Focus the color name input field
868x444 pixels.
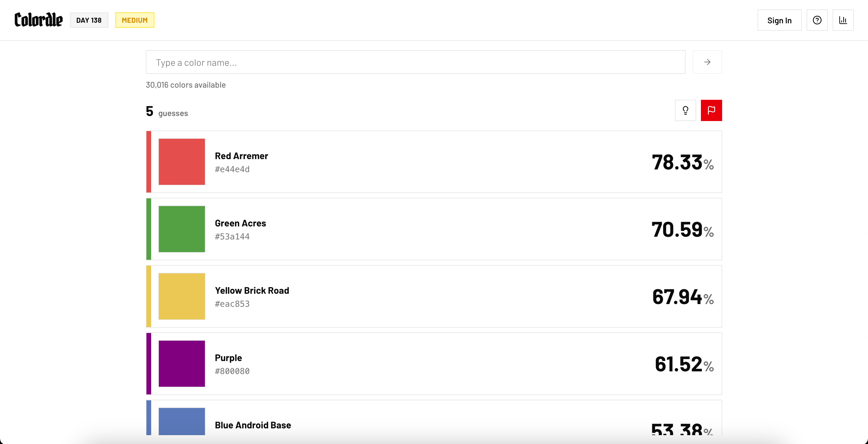pos(415,62)
